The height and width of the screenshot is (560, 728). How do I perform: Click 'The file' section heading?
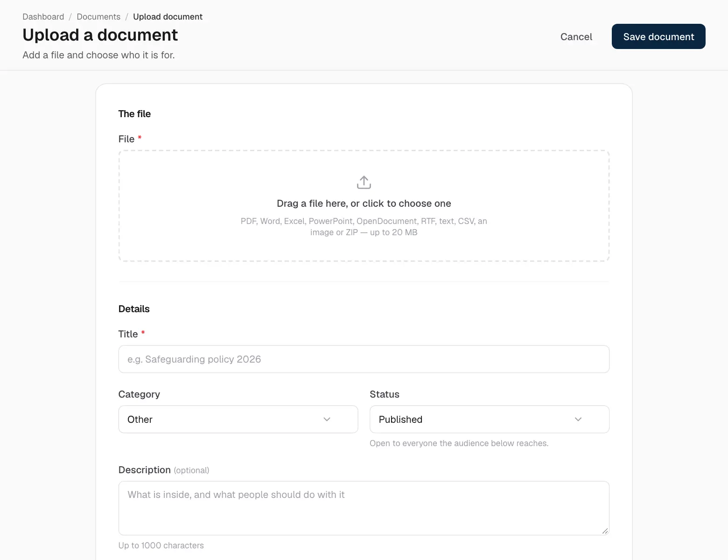(134, 114)
